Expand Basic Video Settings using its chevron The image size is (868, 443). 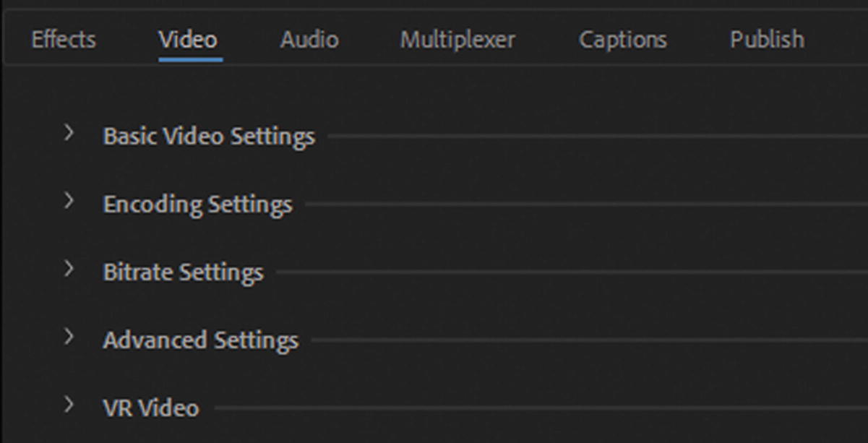point(69,132)
